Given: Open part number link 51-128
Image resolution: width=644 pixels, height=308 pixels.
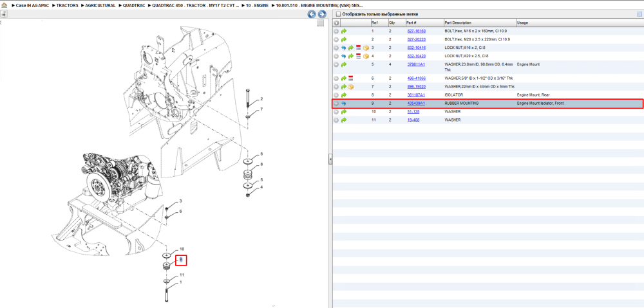Looking at the screenshot, I should point(413,111).
